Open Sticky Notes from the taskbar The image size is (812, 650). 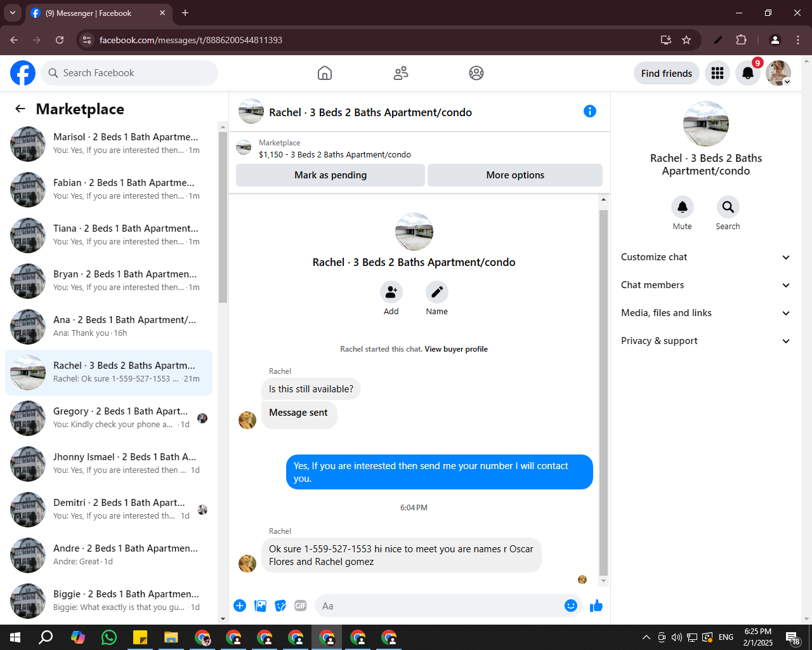click(x=140, y=637)
